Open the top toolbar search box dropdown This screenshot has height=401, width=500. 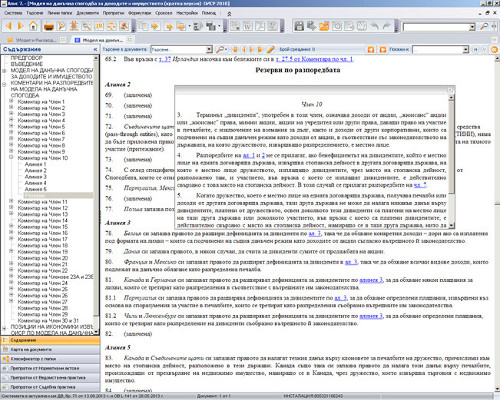472,27
